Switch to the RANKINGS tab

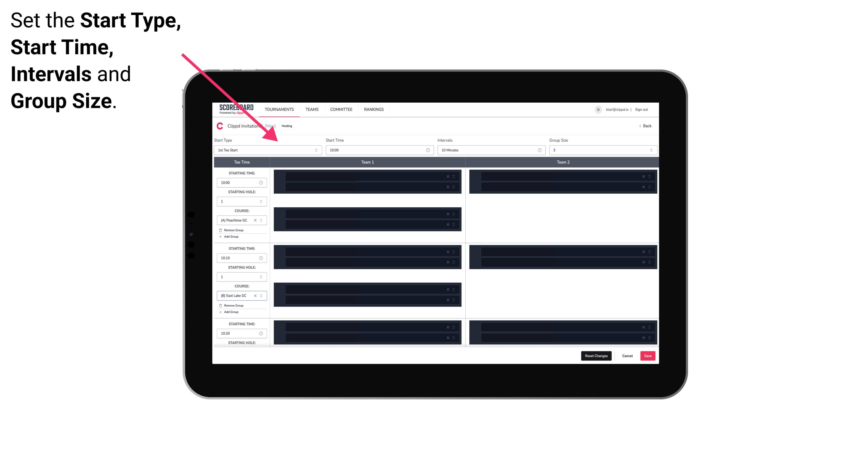coord(374,109)
